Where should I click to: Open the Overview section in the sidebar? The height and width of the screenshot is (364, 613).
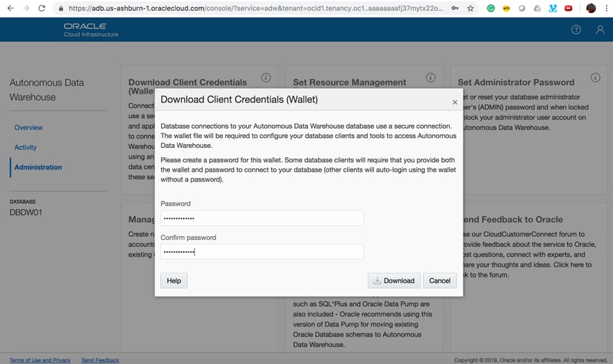pos(28,127)
